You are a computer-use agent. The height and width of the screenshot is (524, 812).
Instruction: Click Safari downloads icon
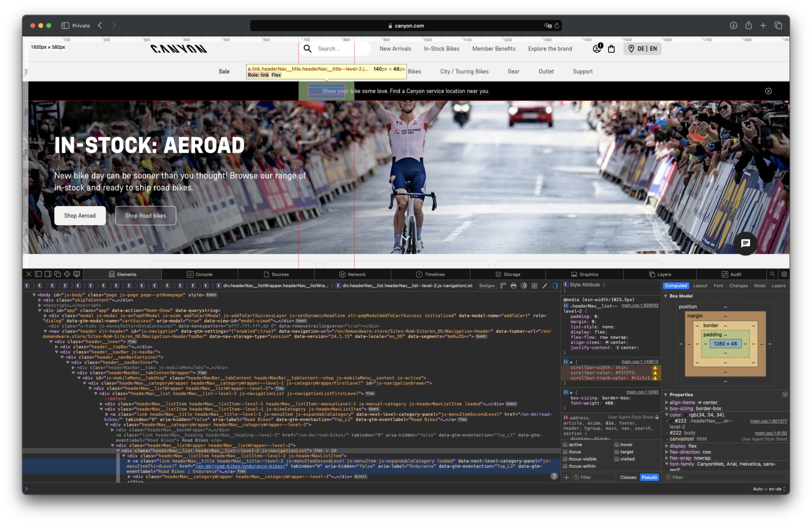coord(733,26)
